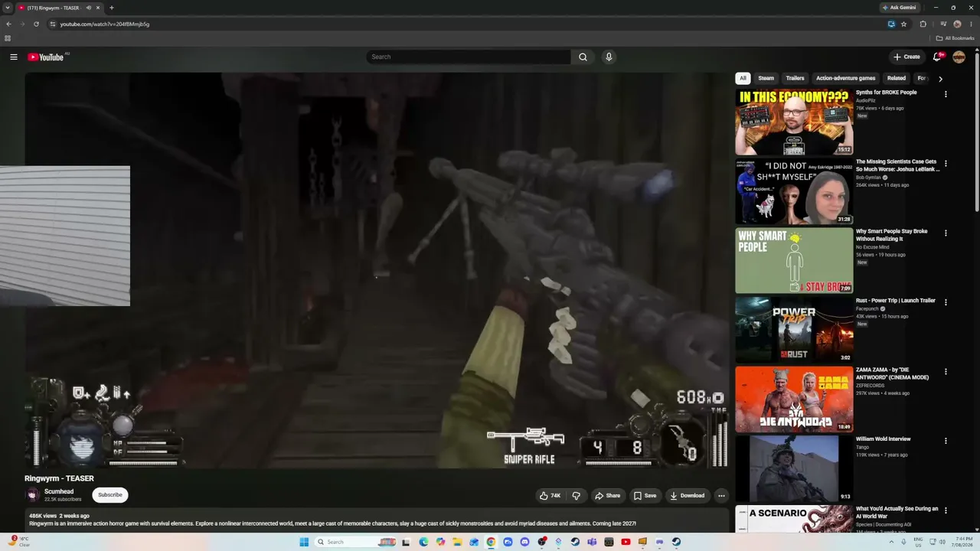Open options for AI World War video
The height and width of the screenshot is (551, 980).
[x=946, y=510]
